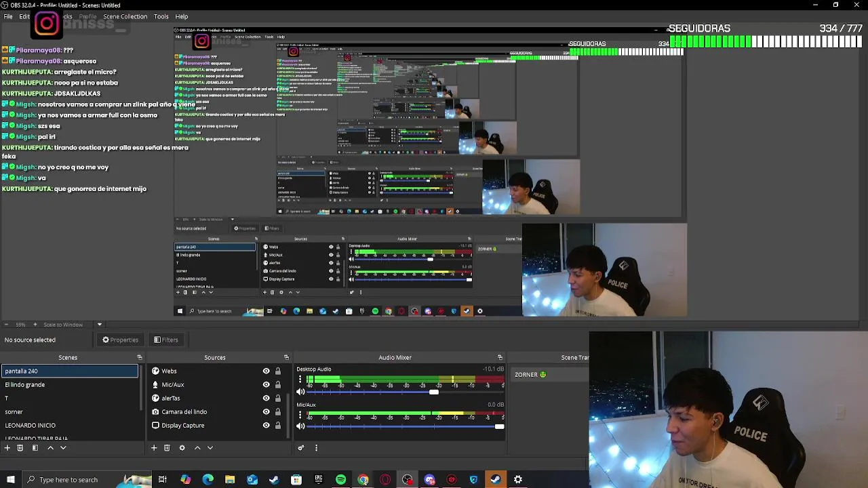
Task: Open Windows Task View button
Action: (163, 480)
